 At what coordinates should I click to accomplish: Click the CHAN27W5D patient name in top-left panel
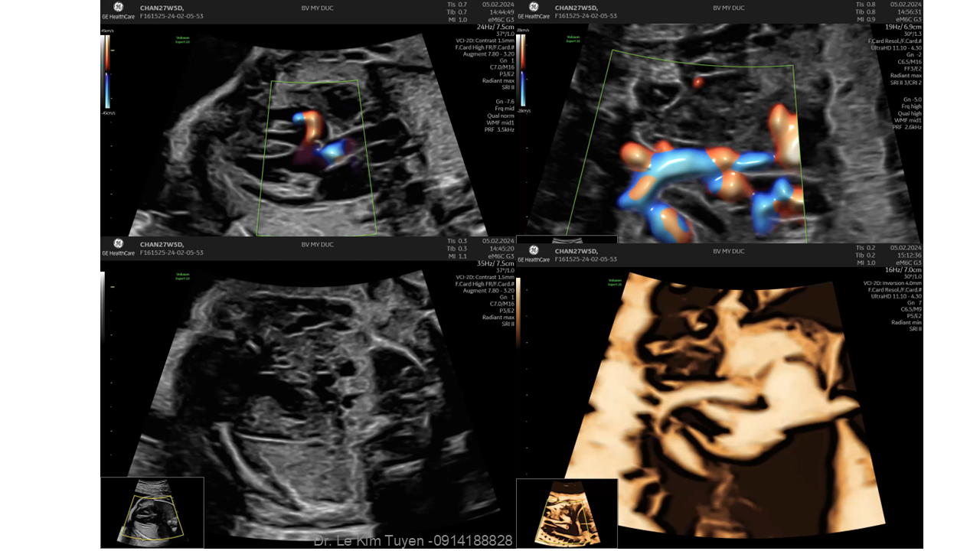[x=162, y=8]
